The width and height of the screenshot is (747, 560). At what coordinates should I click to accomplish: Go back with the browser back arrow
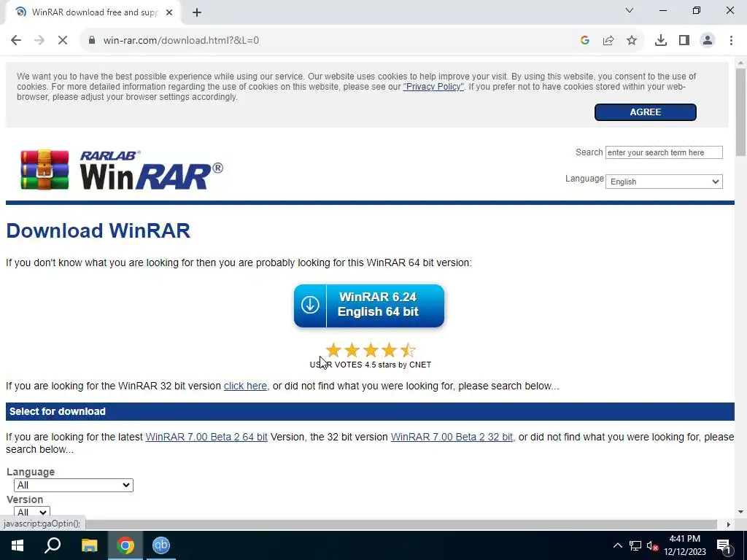[x=16, y=41]
